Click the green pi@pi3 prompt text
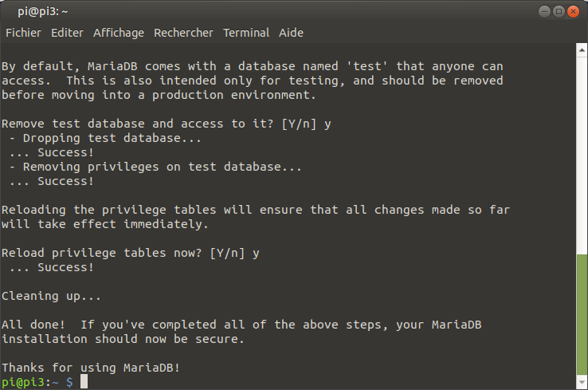Screen dimensions: 588x390 (26, 382)
